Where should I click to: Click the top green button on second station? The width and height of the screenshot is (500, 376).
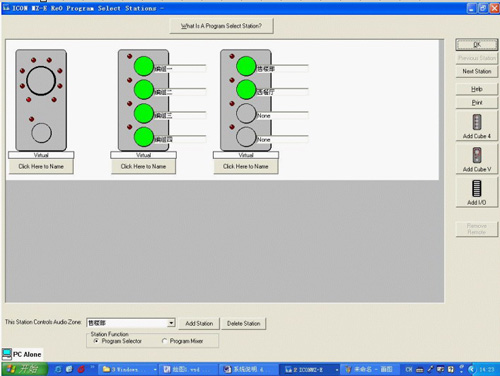tap(144, 66)
